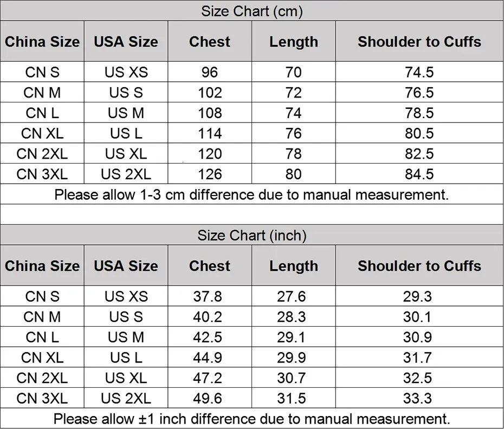Click the 33.3 shoulder to cuffs cell
Screen dimensions: 504x429
point(417,398)
